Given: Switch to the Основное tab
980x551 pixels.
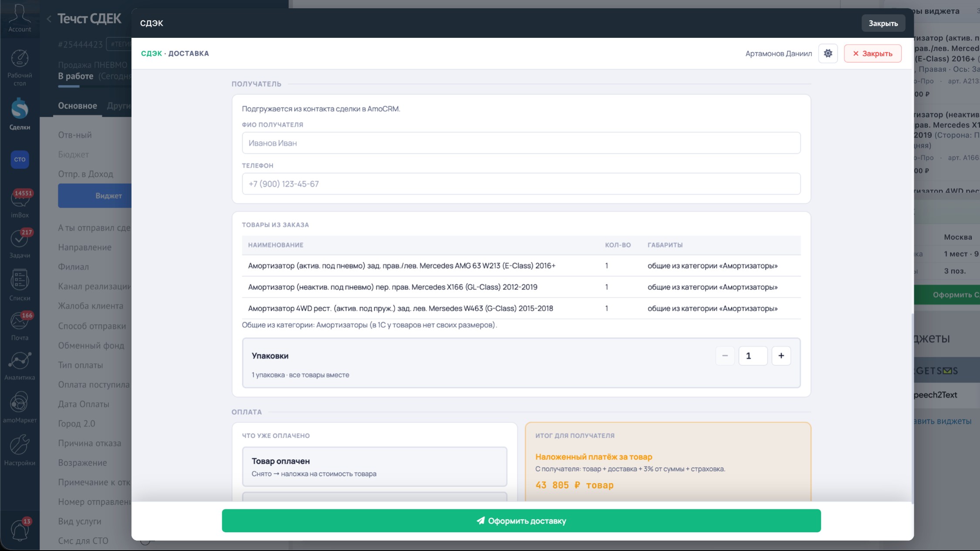Looking at the screenshot, I should (x=78, y=106).
